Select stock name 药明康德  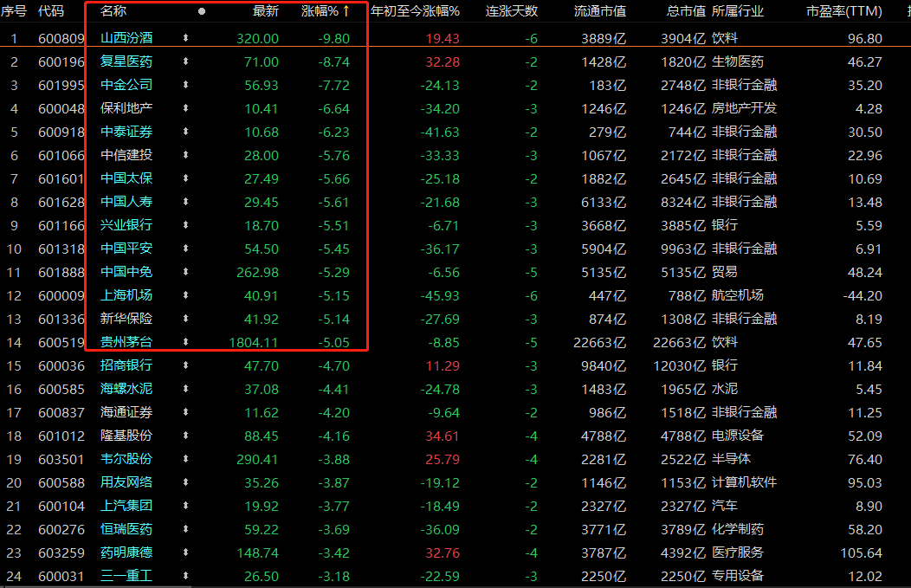click(x=126, y=552)
